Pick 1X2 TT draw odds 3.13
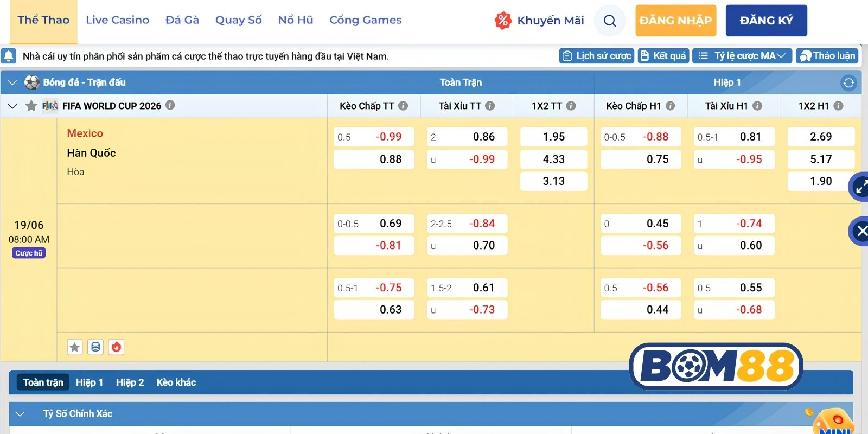This screenshot has height=434, width=868. point(554,181)
